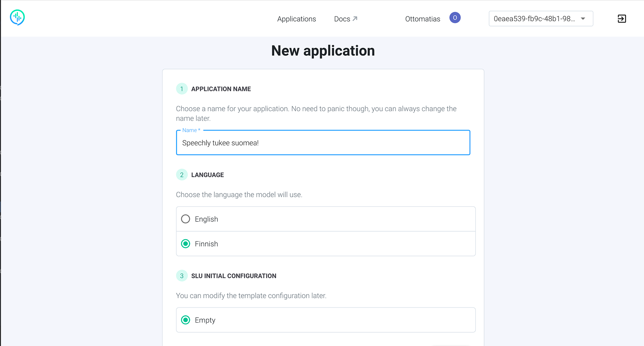This screenshot has height=346, width=644.
Task: Expand the project selector caret arrow
Action: [583, 19]
